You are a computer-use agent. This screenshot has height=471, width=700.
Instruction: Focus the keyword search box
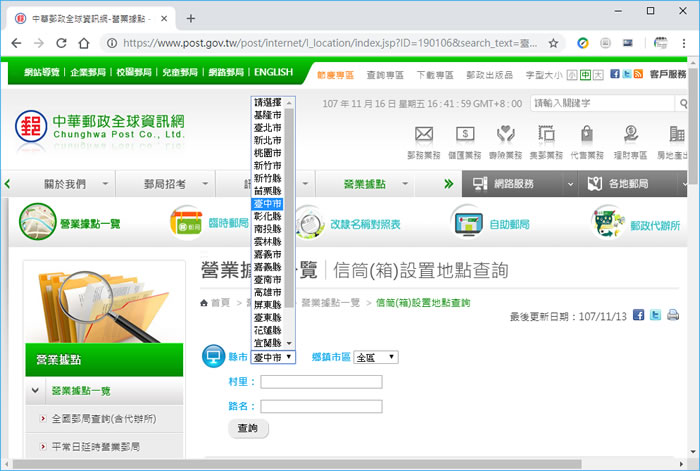pos(603,104)
